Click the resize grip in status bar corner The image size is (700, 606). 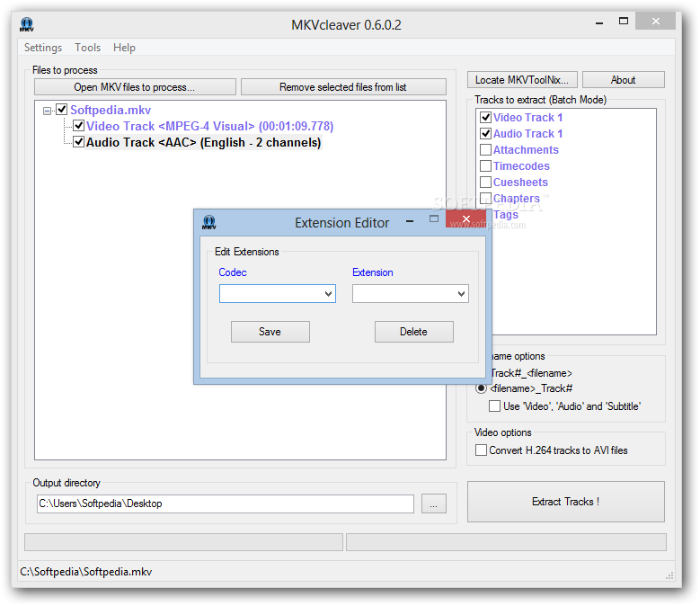point(669,575)
